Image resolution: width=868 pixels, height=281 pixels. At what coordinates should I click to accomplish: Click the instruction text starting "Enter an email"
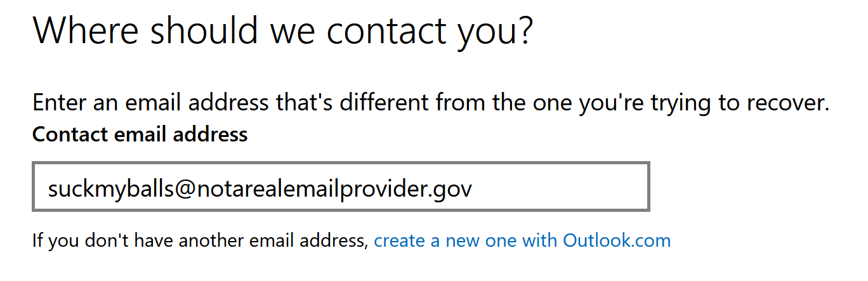pyautogui.click(x=431, y=103)
